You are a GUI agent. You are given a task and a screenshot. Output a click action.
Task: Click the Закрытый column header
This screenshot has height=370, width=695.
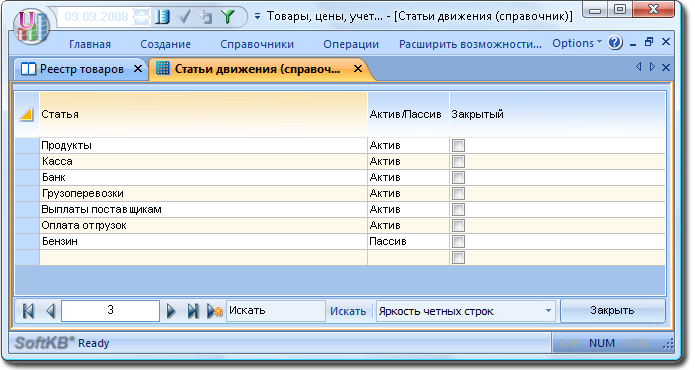[557, 114]
